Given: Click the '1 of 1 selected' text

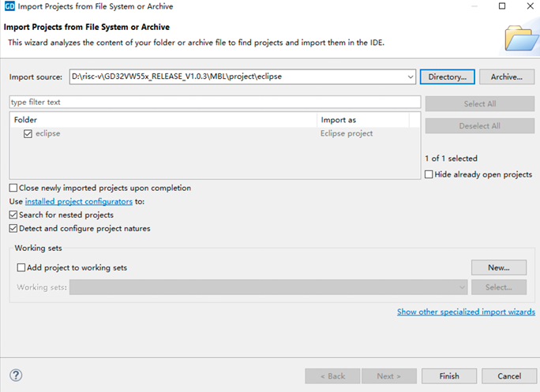Looking at the screenshot, I should (451, 159).
